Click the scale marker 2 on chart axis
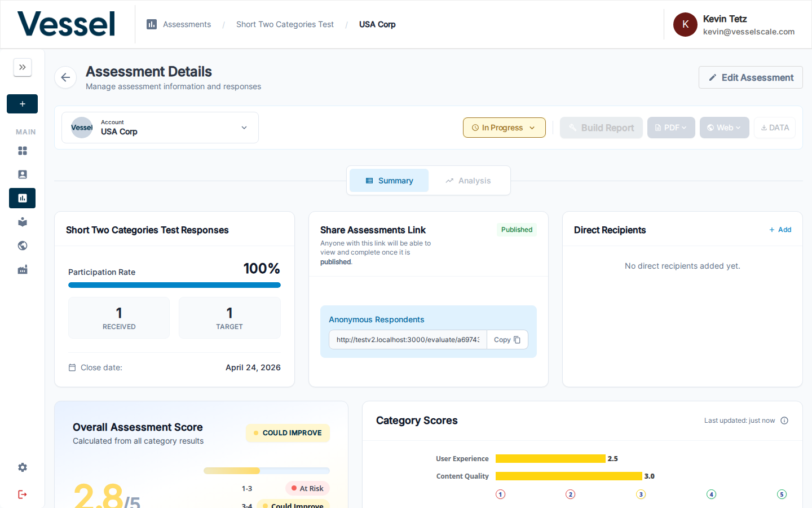This screenshot has width=812, height=508. (x=571, y=494)
